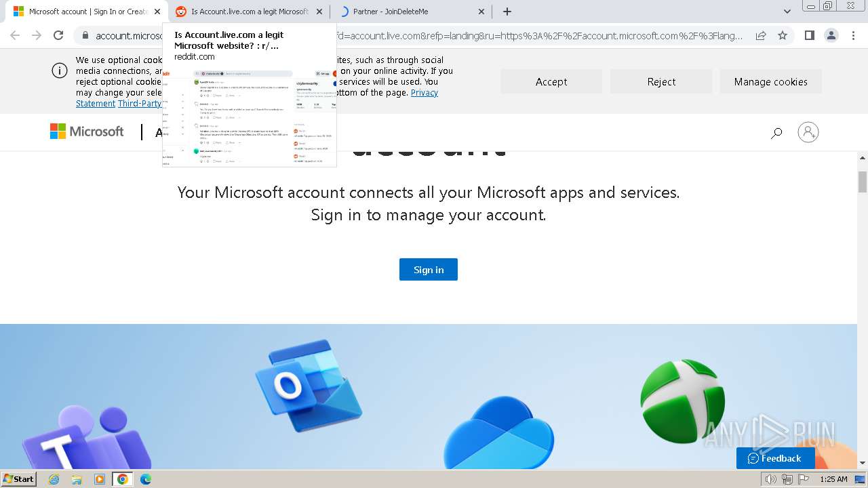
Task: Click the page scroll up arrow
Action: click(x=863, y=158)
